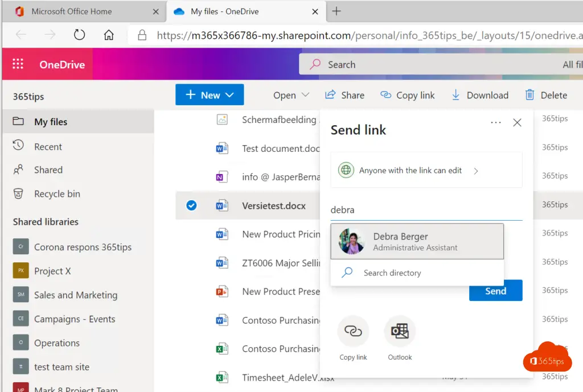Reload the page with the refresh icon
Screen dimensions: 583x392
[79, 35]
